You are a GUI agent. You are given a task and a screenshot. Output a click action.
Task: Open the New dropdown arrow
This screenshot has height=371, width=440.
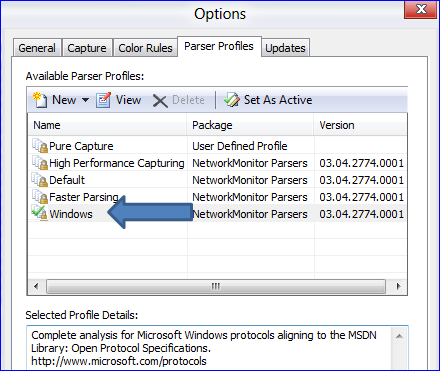point(86,100)
